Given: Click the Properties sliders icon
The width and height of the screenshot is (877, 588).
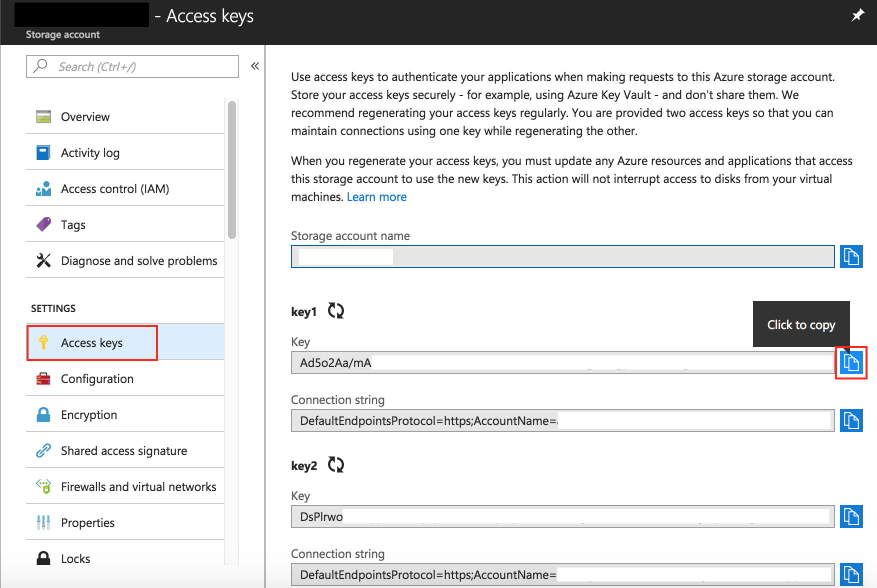Looking at the screenshot, I should pyautogui.click(x=43, y=522).
